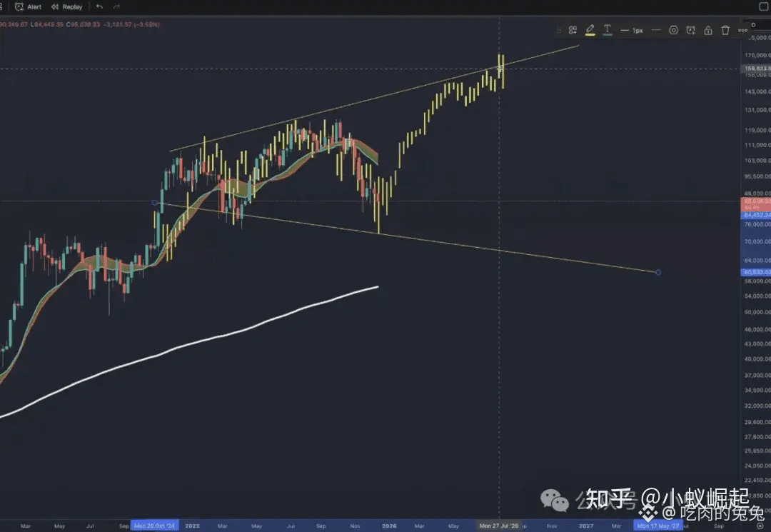Click the 119,000.00 price axis label
The image size is (771, 532).
(757, 130)
